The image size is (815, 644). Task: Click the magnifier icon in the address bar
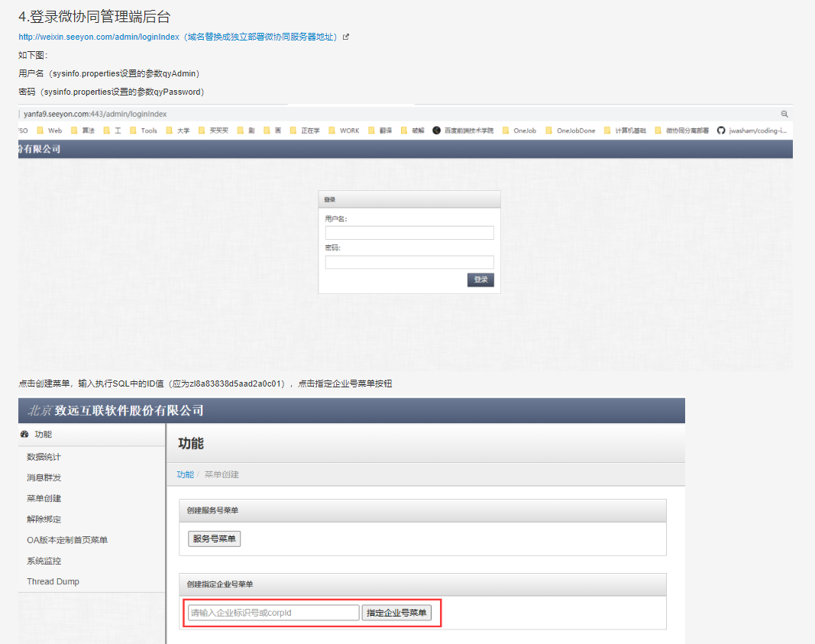tap(784, 114)
